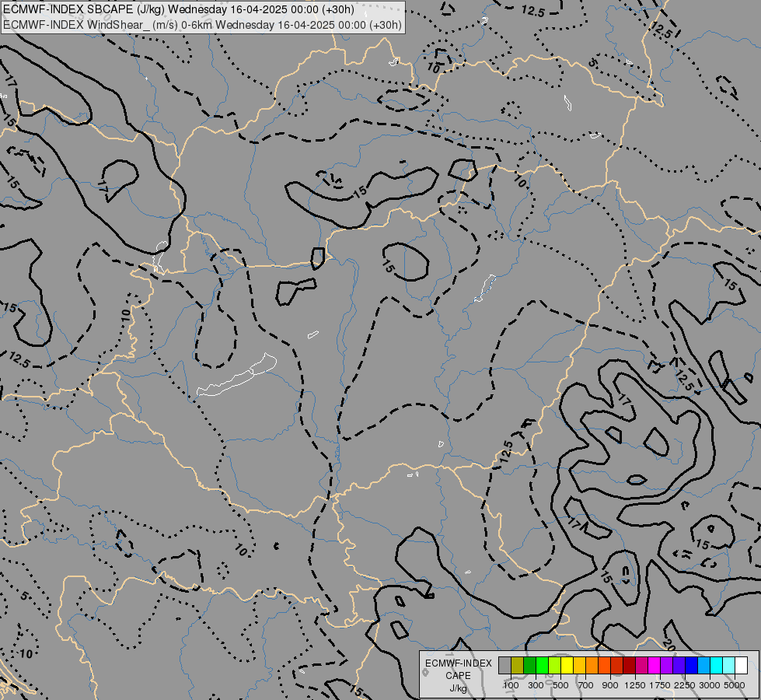Select the cyan legend swatch
This screenshot has width=761, height=700.
pos(717,665)
